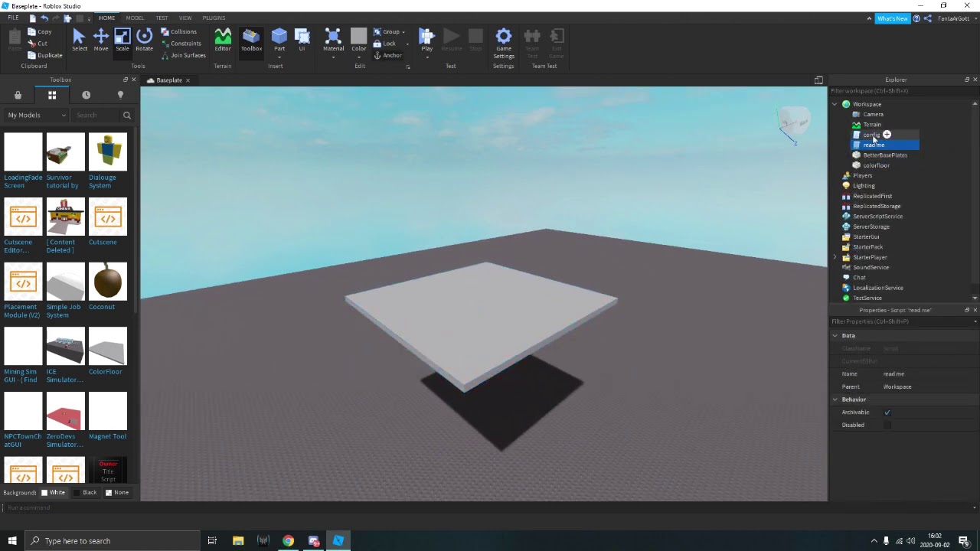Viewport: 980px width, 551px height.
Task: Open the FILE menu
Action: tap(14, 18)
